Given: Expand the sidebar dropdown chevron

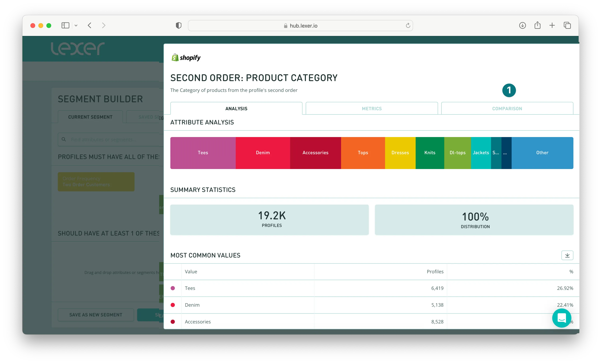Looking at the screenshot, I should (76, 25).
